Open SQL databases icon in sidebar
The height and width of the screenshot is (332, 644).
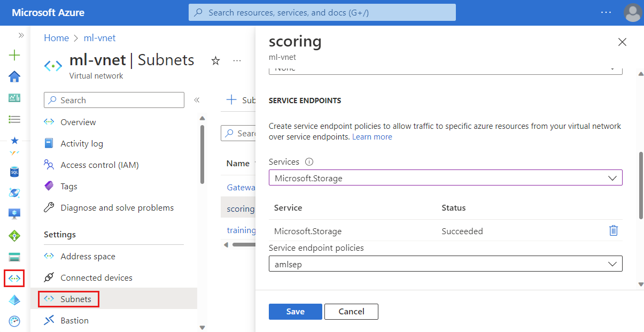click(14, 172)
